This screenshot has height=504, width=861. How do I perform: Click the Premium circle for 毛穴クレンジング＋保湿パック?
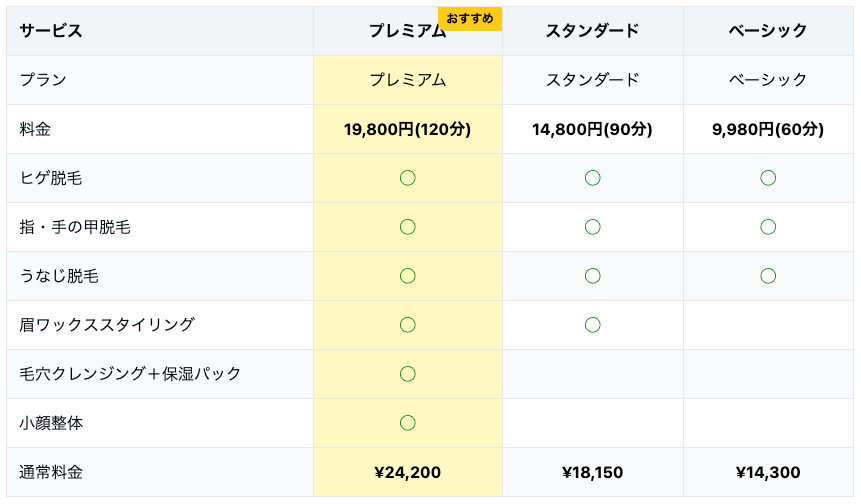pyautogui.click(x=407, y=374)
